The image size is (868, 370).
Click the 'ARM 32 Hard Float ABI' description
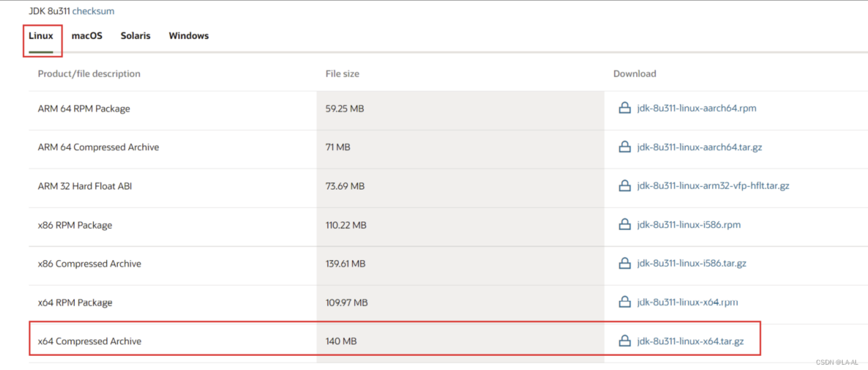coord(85,186)
